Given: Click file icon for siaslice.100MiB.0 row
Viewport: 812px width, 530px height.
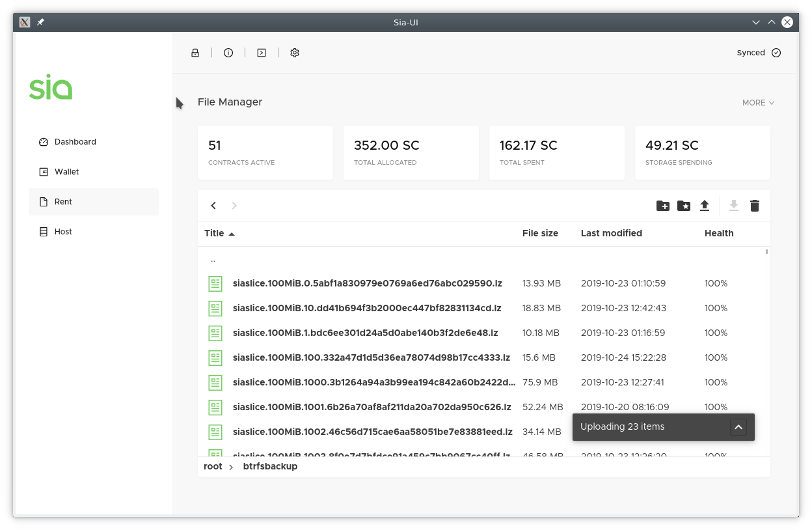Looking at the screenshot, I should pyautogui.click(x=215, y=283).
